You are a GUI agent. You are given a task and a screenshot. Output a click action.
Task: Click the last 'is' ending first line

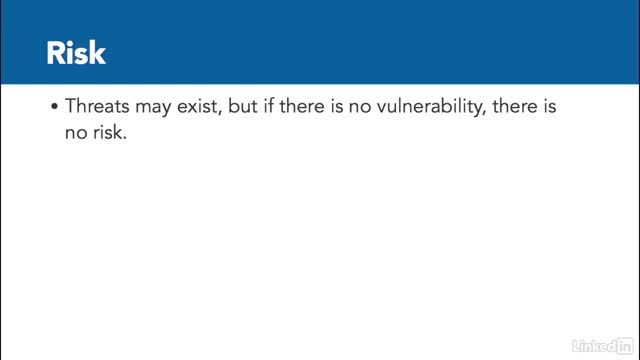point(549,106)
